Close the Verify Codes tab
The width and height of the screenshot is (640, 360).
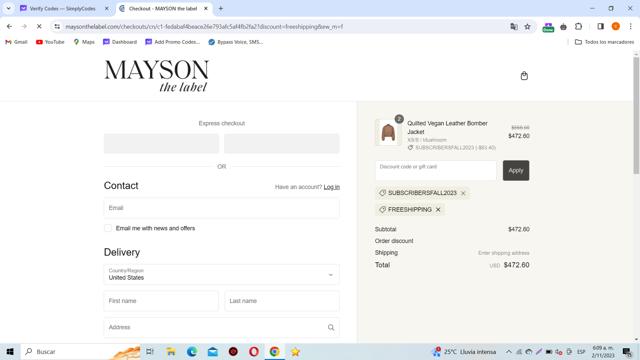pos(107,8)
